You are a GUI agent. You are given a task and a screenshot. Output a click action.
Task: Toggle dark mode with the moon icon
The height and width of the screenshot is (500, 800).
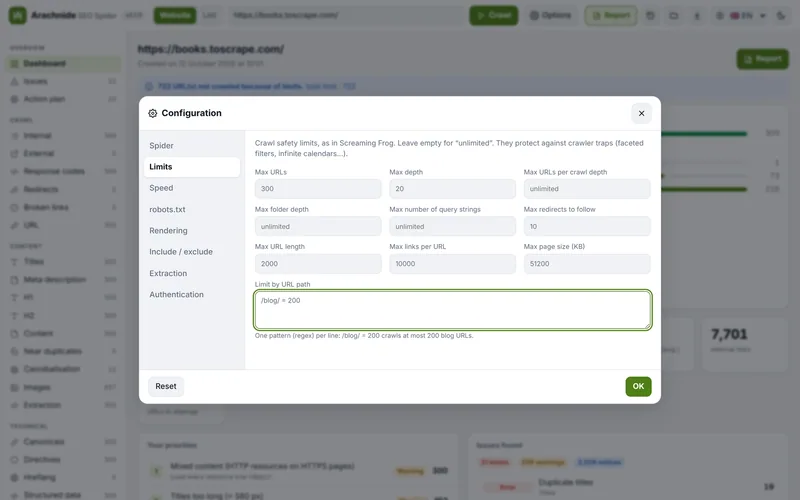coord(781,15)
